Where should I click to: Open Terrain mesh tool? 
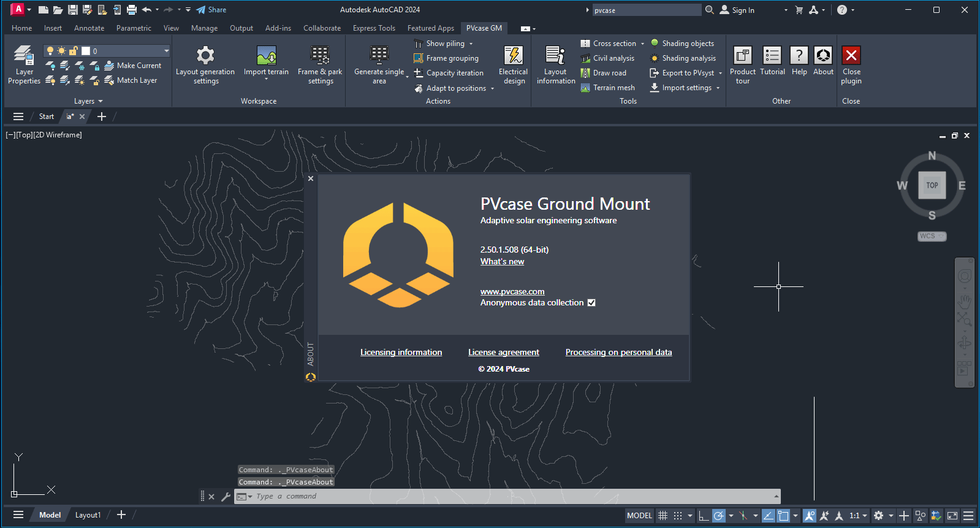tap(607, 88)
